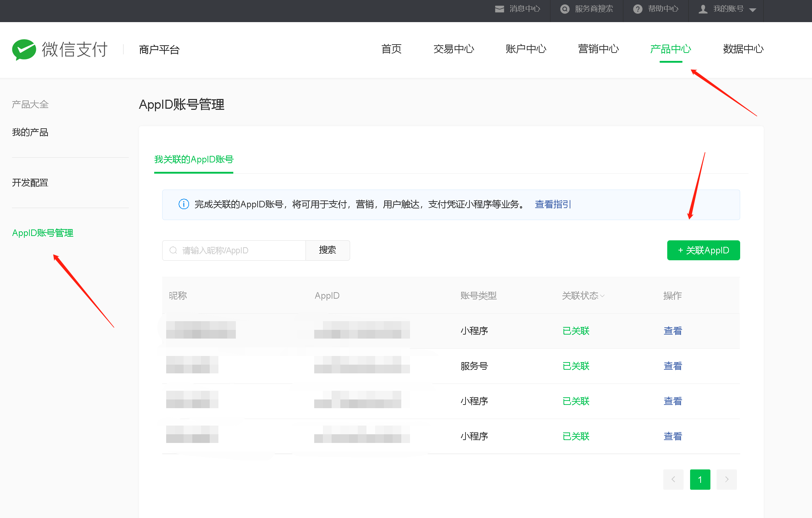Image resolution: width=812 pixels, height=518 pixels.
Task: Click the user avatar icon for 我的账号
Action: click(x=703, y=9)
